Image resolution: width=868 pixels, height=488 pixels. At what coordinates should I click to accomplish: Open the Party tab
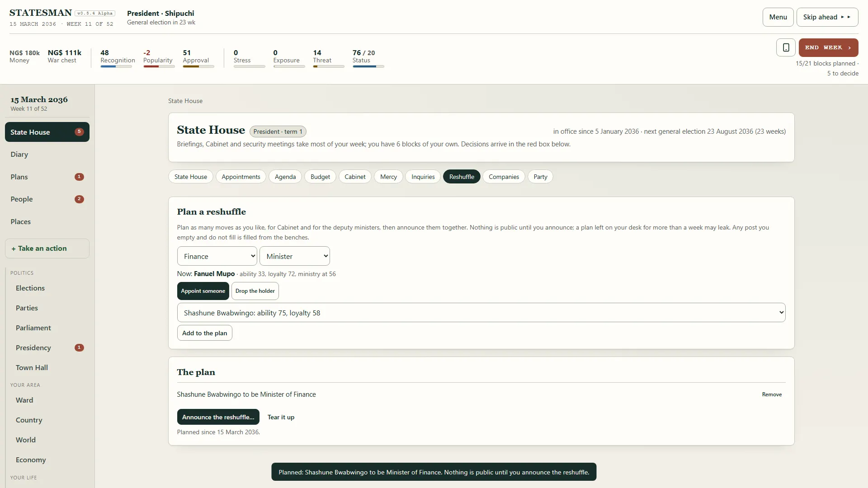click(540, 177)
